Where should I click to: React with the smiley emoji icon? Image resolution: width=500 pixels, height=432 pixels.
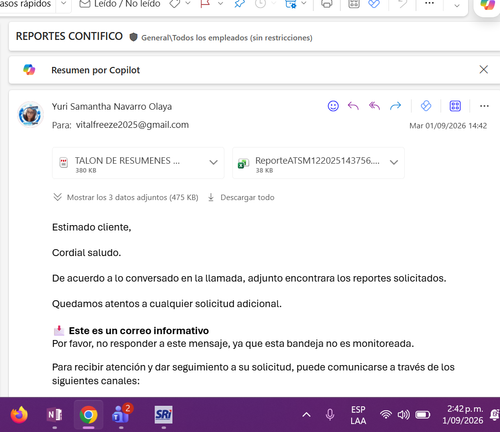[333, 106]
